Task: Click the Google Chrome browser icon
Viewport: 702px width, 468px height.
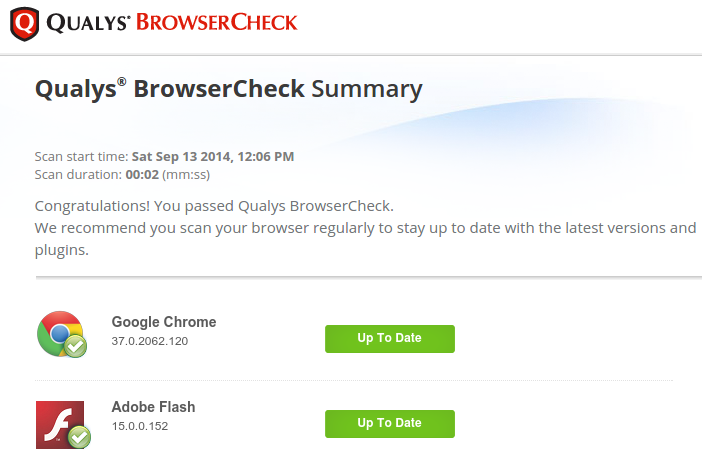Action: (58, 331)
